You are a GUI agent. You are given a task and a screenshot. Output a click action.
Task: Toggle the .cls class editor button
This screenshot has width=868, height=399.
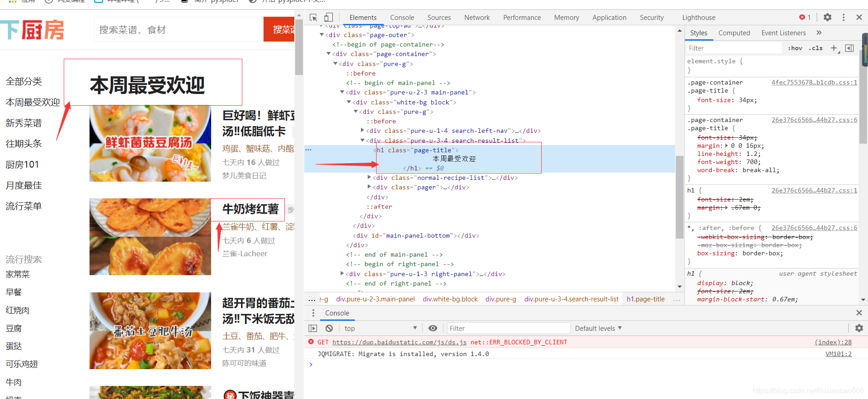point(816,48)
